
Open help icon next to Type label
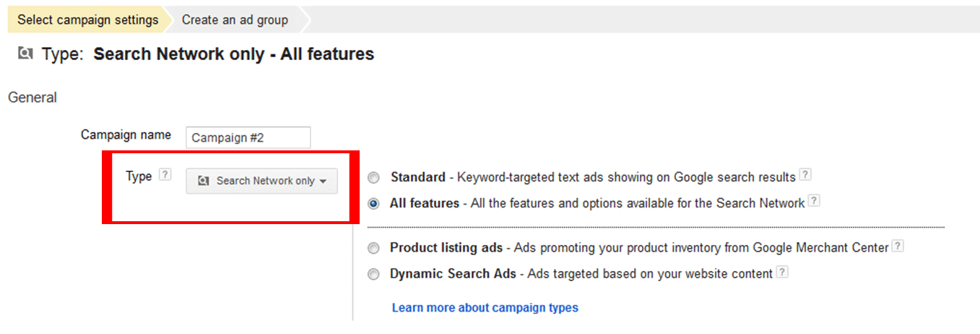tap(165, 174)
